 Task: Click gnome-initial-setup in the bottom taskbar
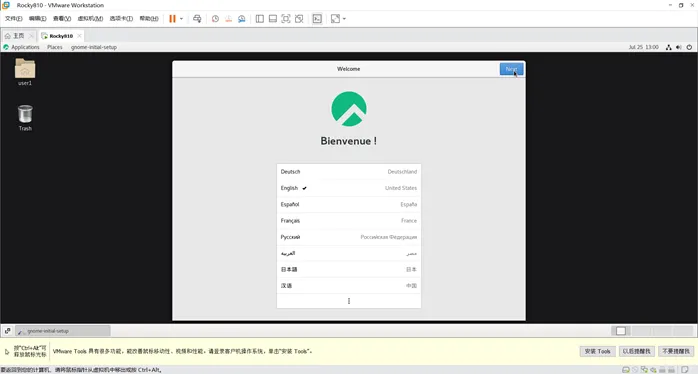63,331
